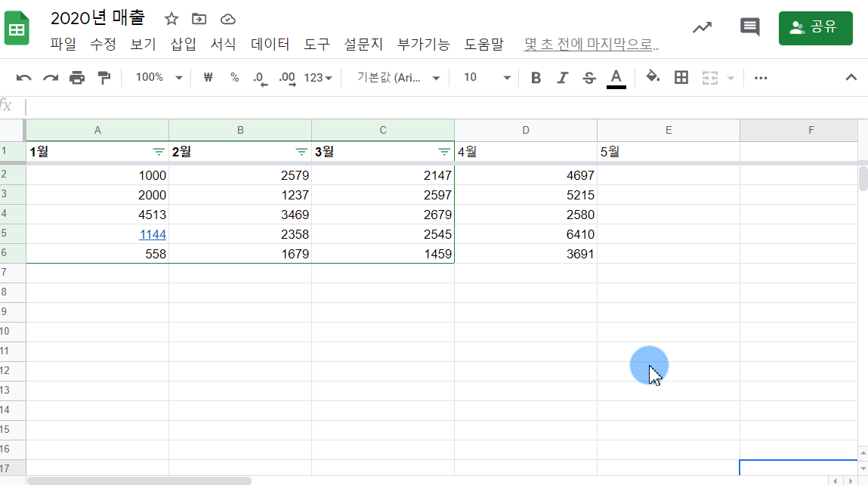Image resolution: width=868 pixels, height=485 pixels.
Task: Open the 파일 menu
Action: click(x=63, y=45)
